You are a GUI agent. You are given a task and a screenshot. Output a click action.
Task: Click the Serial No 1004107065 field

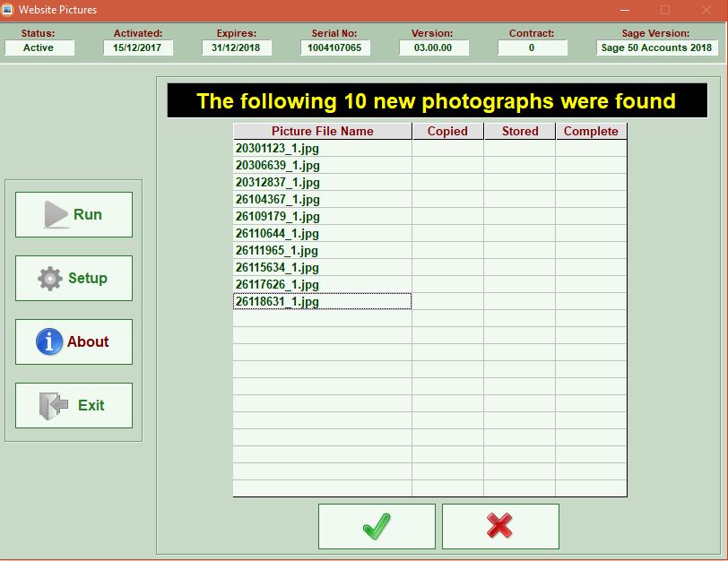[334, 47]
